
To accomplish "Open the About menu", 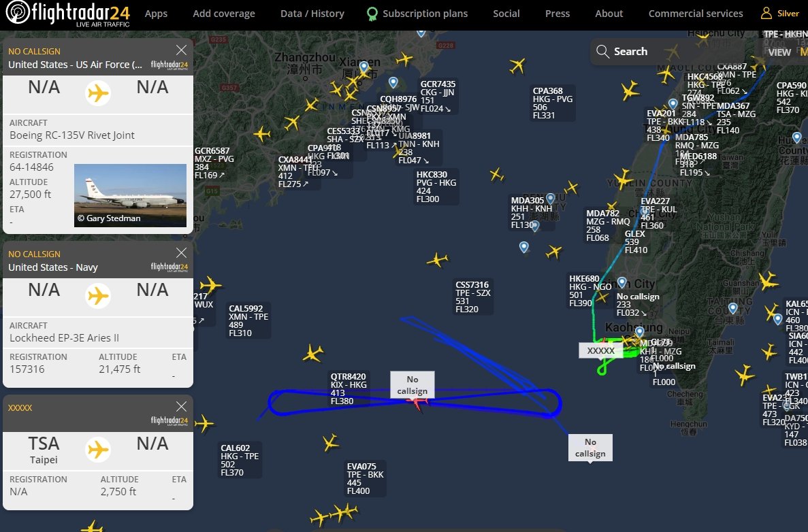I will pos(609,14).
